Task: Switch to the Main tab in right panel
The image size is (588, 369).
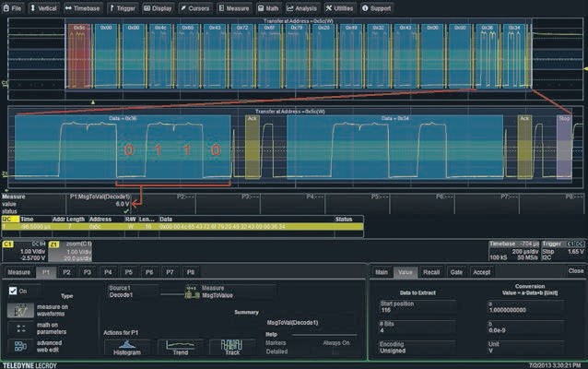Action: (x=382, y=272)
